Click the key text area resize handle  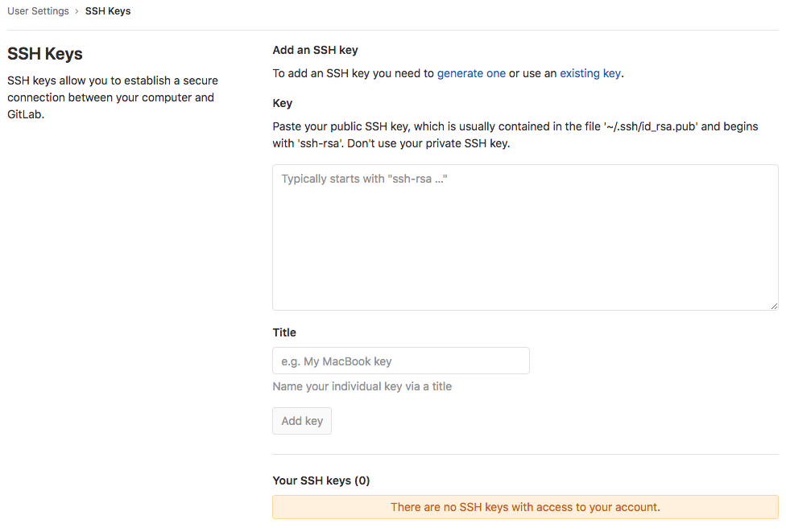pyautogui.click(x=774, y=306)
